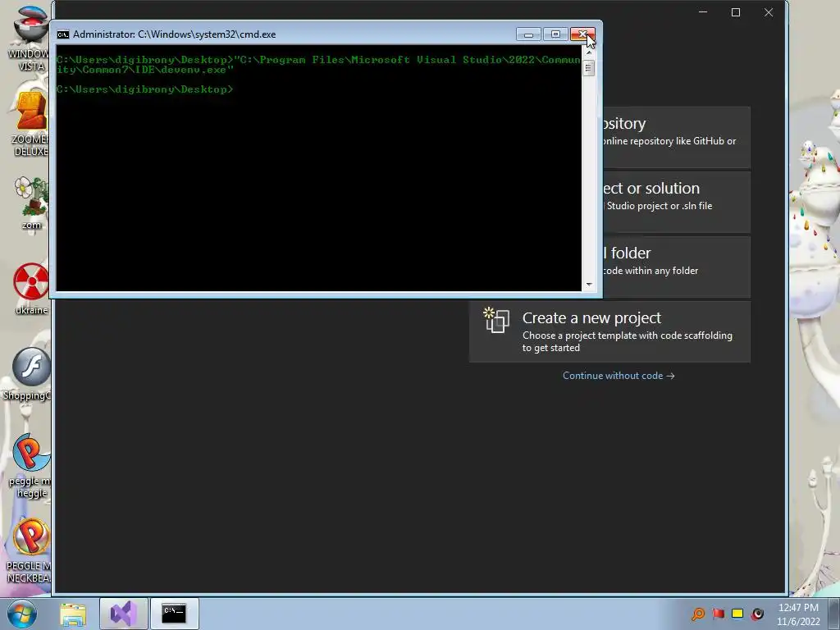Open the WINDOWS VISTA desktop shortcut
Screen dimensions: 840x630
pyautogui.click(x=30, y=38)
